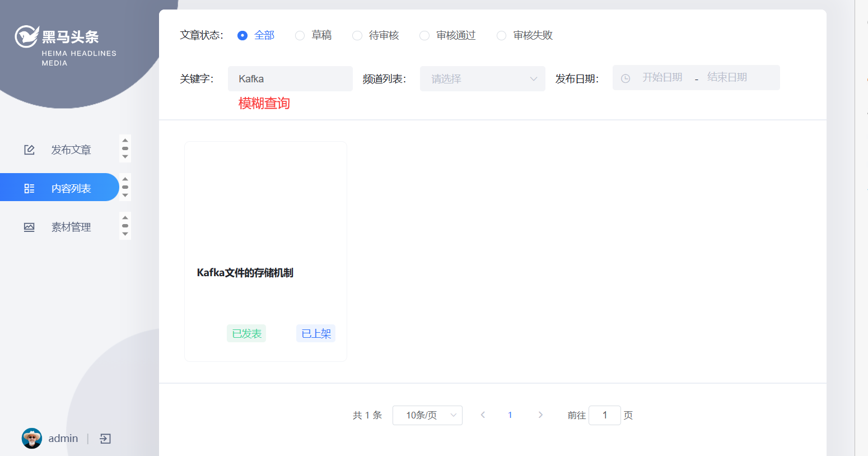The width and height of the screenshot is (868, 456).
Task: Click the 关键字 input containing Kafka
Action: tap(290, 79)
